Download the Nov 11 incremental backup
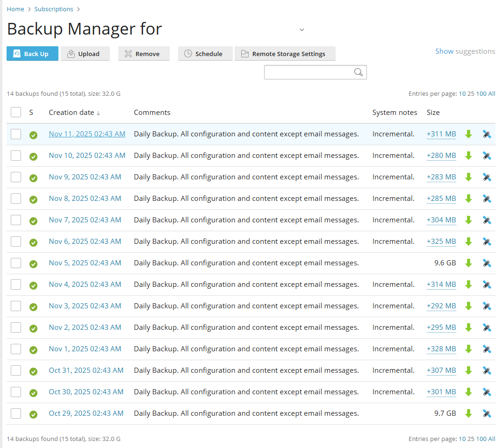Viewport: 502px width, 448px height. point(468,134)
